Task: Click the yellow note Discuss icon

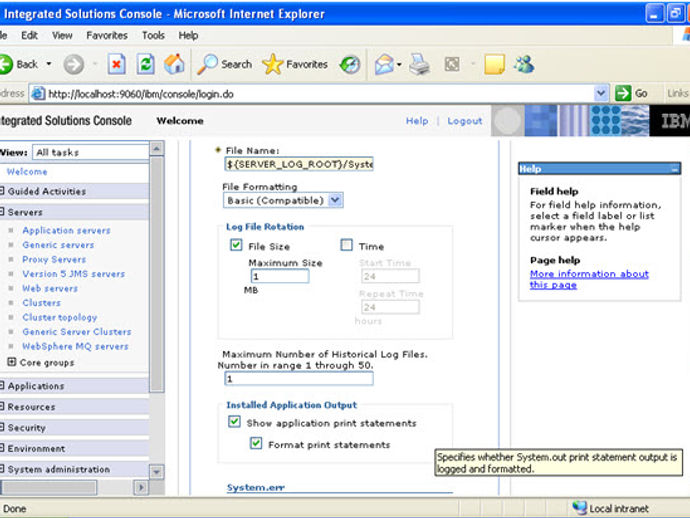Action: coord(494,65)
